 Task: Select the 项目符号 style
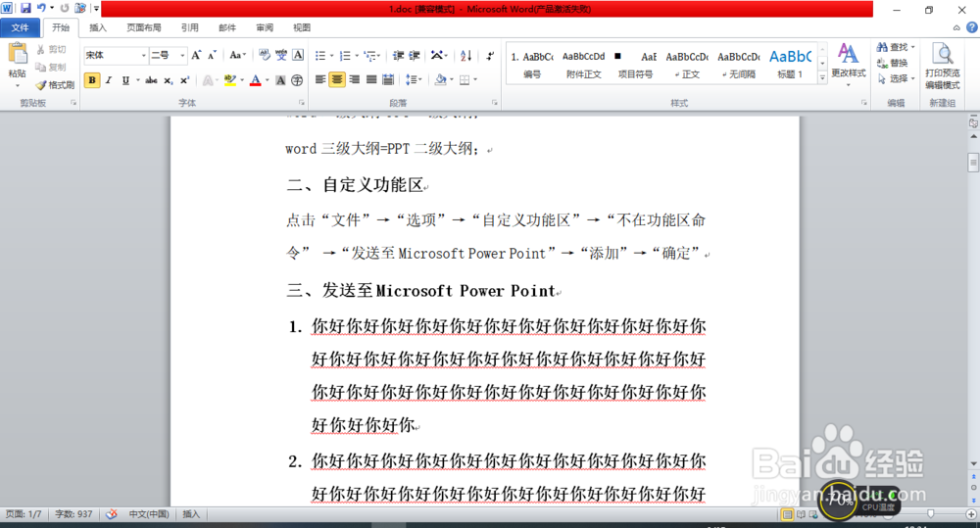pos(636,65)
